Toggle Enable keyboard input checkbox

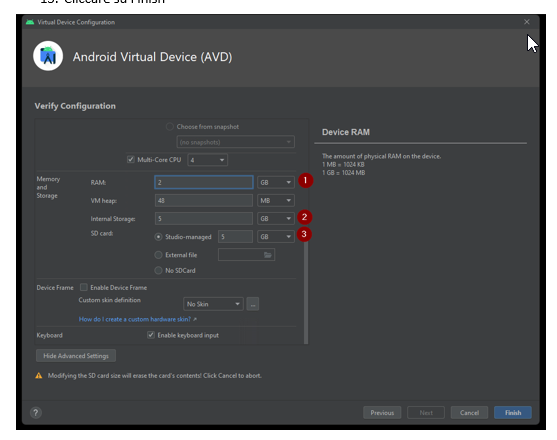coord(151,335)
